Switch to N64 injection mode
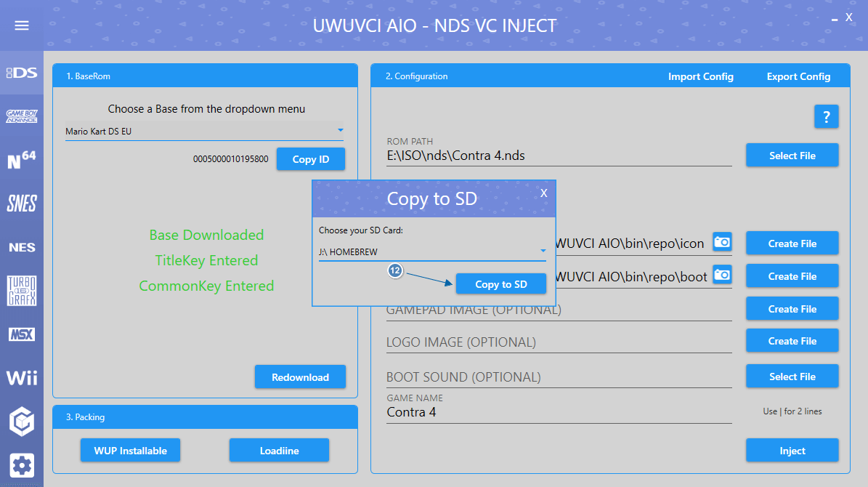This screenshot has height=487, width=868. (x=22, y=160)
